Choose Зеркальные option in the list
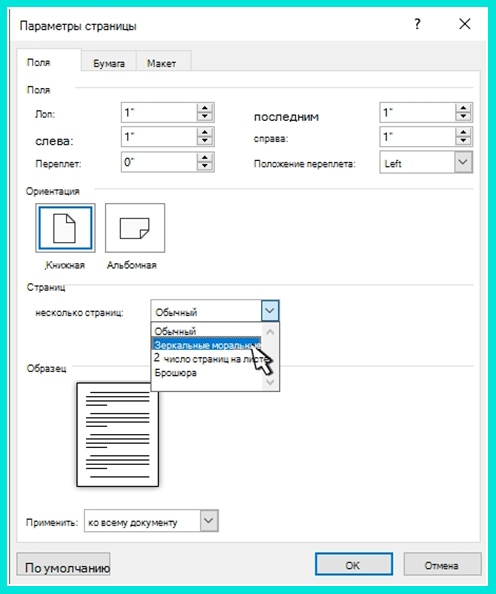 [207, 345]
